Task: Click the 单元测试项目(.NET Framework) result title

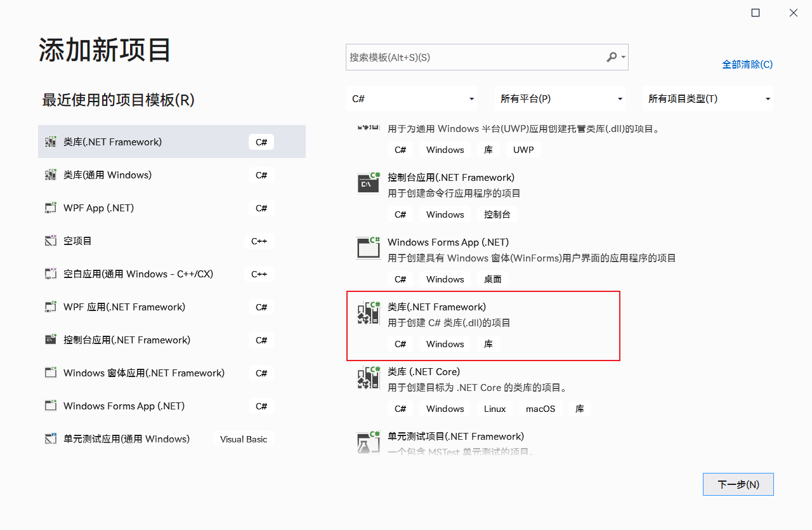Action: (455, 437)
